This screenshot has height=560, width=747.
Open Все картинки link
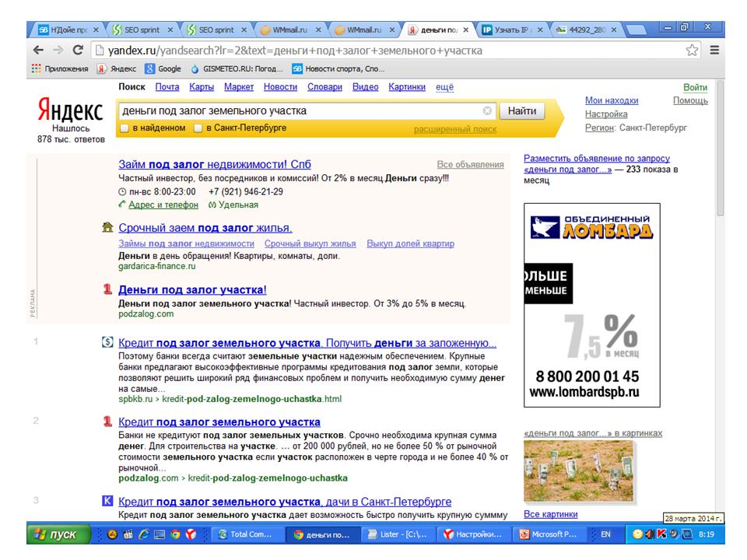550,514
